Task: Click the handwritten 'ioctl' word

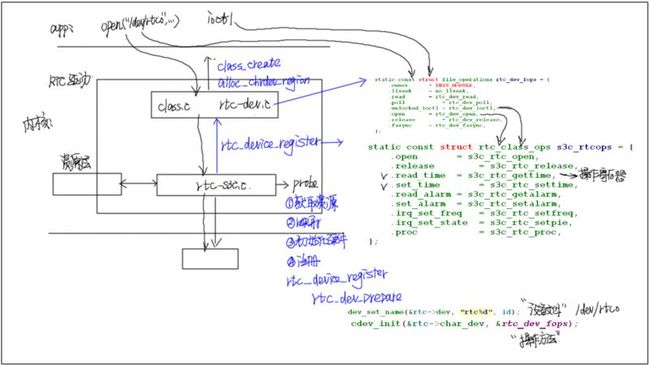Action: pyautogui.click(x=220, y=19)
